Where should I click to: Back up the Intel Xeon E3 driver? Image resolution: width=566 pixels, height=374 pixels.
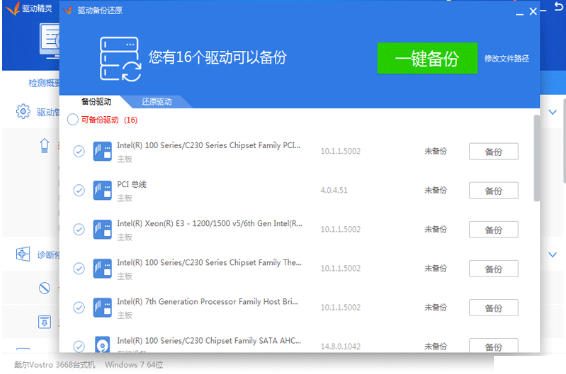click(493, 230)
